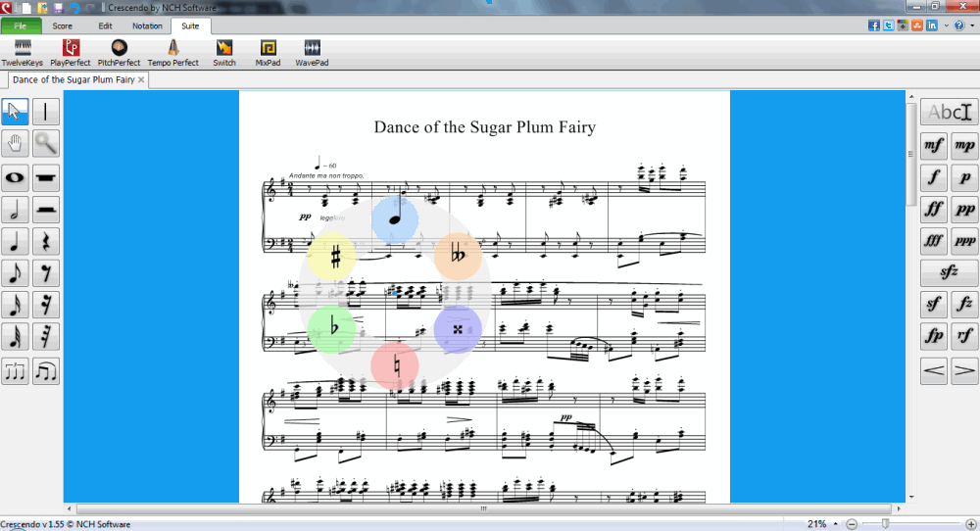Pick the double sharp from radial menu
The width and height of the screenshot is (980, 531).
click(458, 329)
